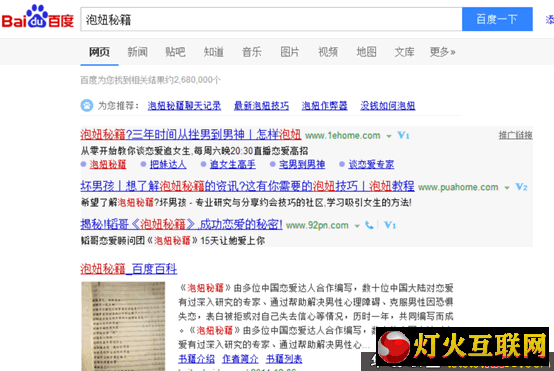Open sub-link 追女生高手
The height and width of the screenshot is (371, 554).
point(232,164)
